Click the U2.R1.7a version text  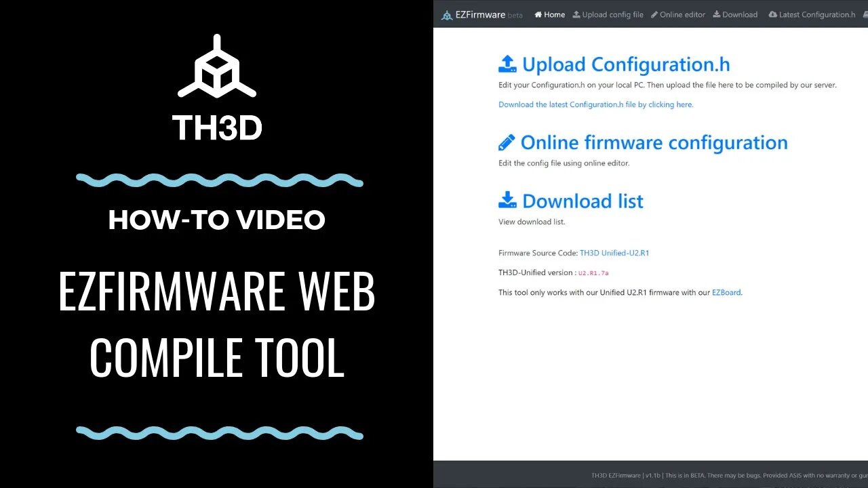point(593,273)
